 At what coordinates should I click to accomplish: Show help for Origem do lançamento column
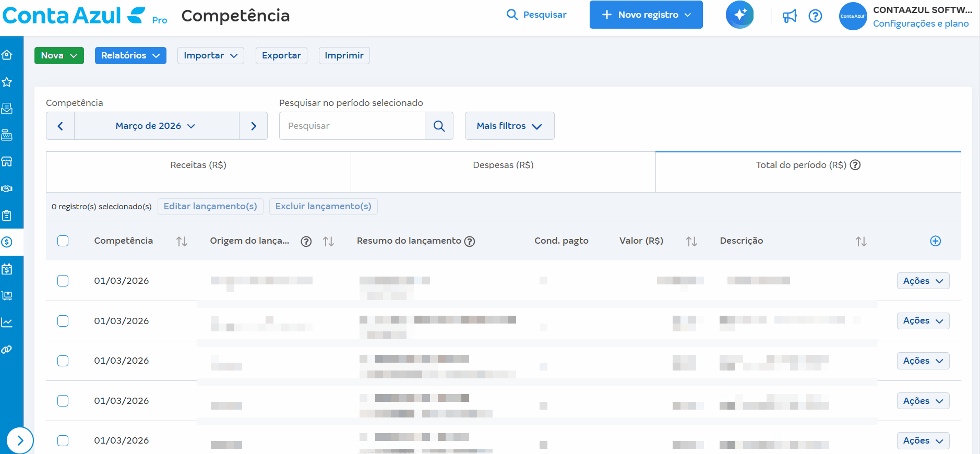click(x=306, y=241)
